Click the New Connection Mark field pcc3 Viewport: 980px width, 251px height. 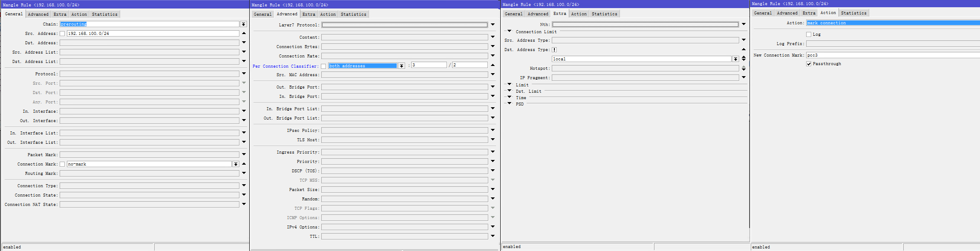[891, 55]
